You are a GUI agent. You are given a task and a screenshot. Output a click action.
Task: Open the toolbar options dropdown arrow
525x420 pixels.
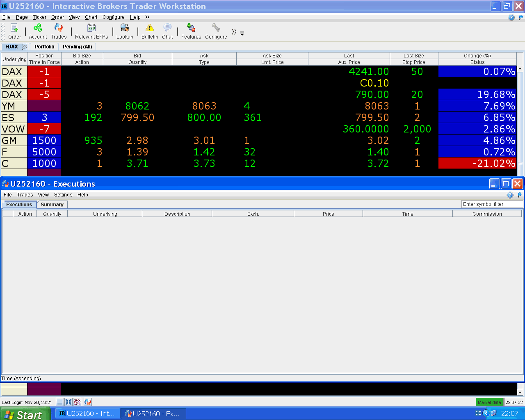242,34
